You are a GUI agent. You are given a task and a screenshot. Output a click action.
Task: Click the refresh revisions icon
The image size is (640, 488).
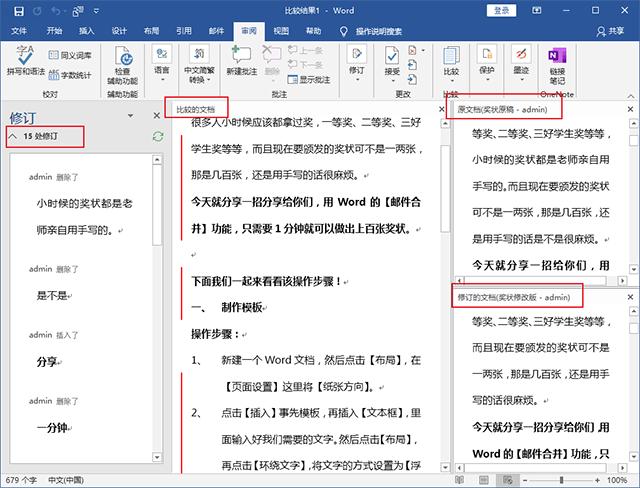point(158,136)
